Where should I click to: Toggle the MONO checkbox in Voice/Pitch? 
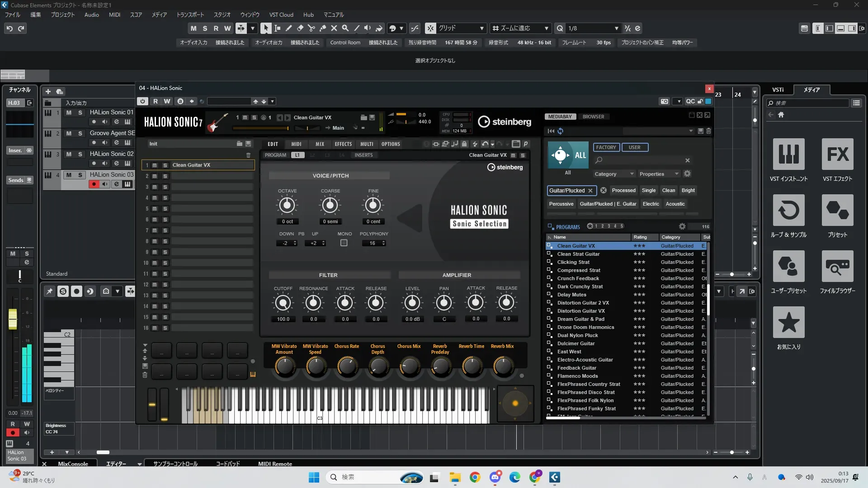click(x=344, y=243)
